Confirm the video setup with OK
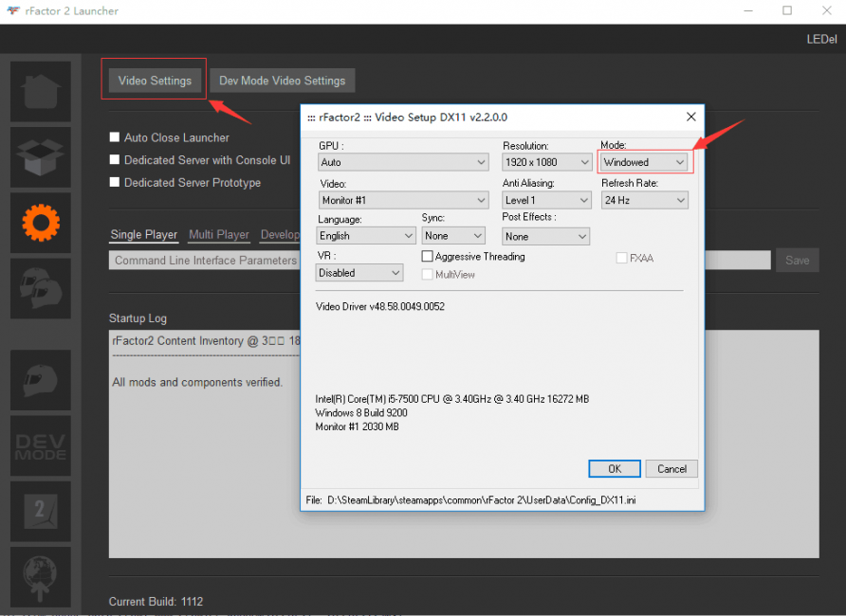846x616 pixels. coord(615,469)
